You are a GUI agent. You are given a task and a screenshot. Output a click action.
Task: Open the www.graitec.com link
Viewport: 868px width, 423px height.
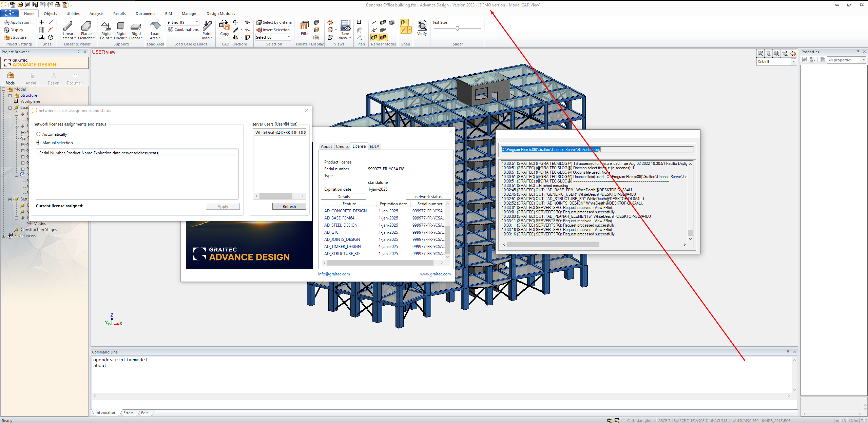pyautogui.click(x=435, y=274)
